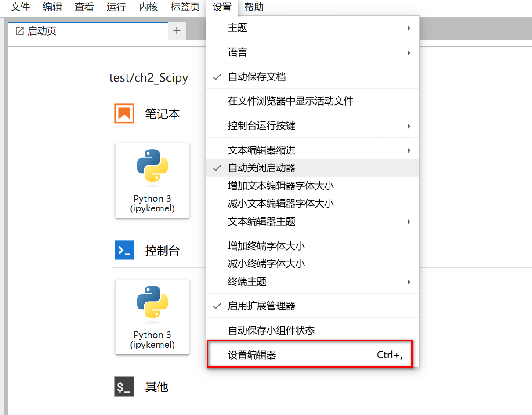Click the orange notebook section icon

tap(124, 113)
